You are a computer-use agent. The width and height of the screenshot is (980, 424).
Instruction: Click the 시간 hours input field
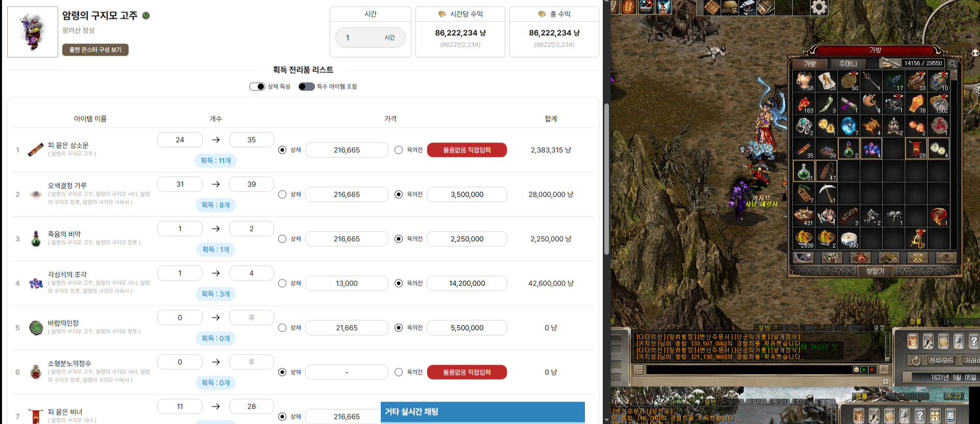pos(371,37)
